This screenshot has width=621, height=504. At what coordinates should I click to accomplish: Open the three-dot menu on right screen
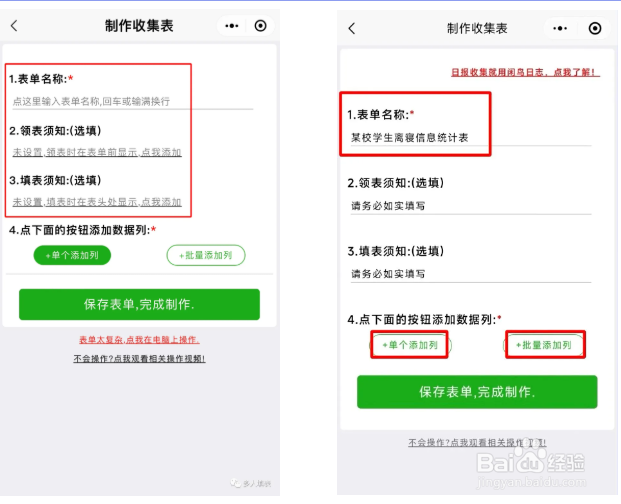(560, 29)
